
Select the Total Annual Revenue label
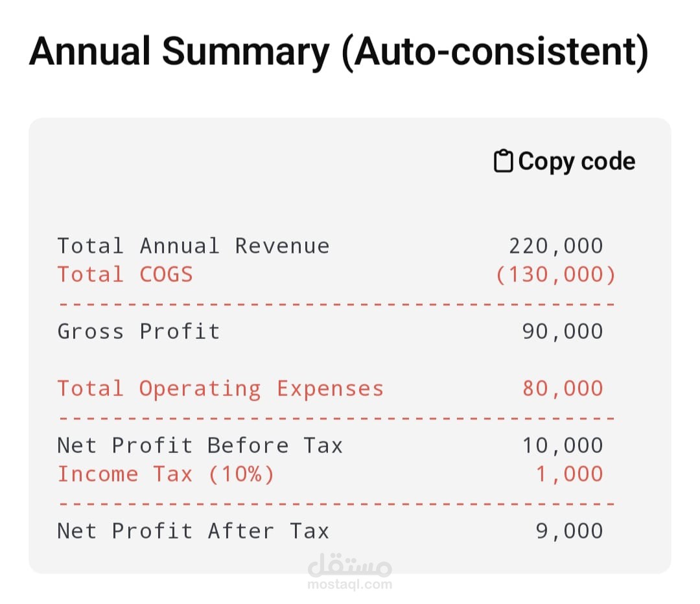point(193,246)
